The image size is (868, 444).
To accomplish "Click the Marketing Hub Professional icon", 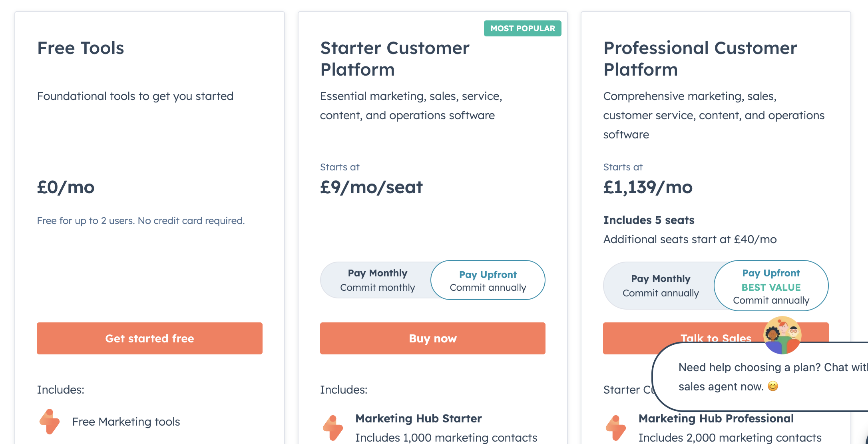I will pyautogui.click(x=616, y=428).
